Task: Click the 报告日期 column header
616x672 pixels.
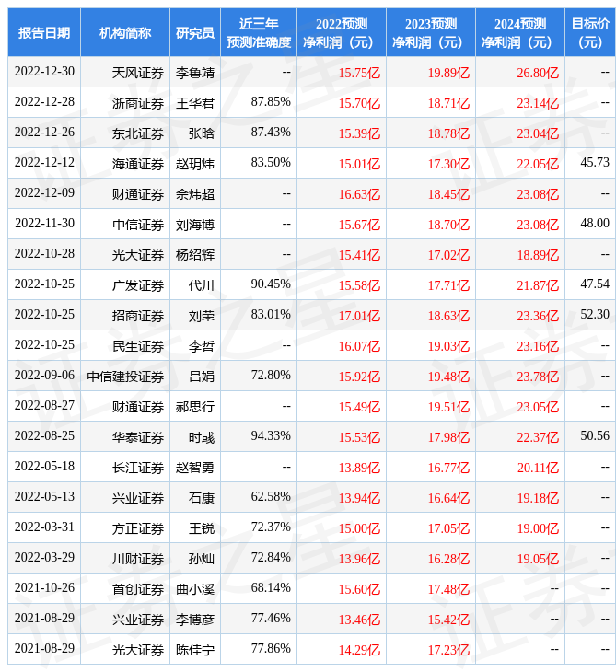Action: 44,32
